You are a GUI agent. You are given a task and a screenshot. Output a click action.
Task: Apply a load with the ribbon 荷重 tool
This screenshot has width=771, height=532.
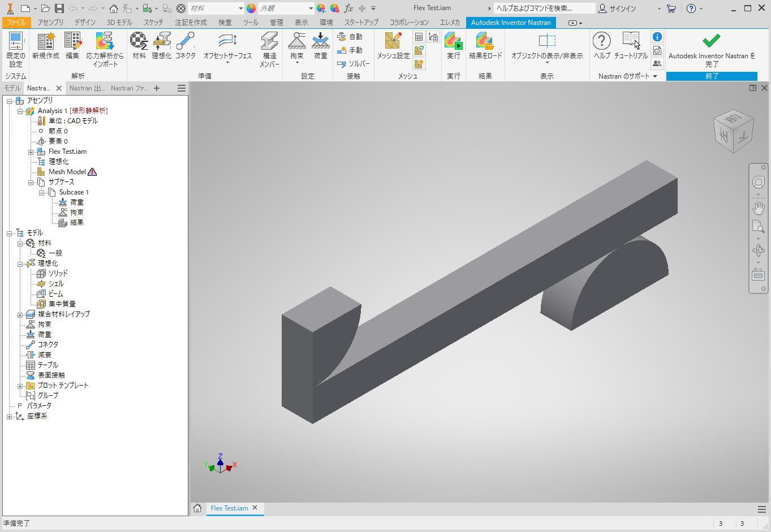coord(321,46)
